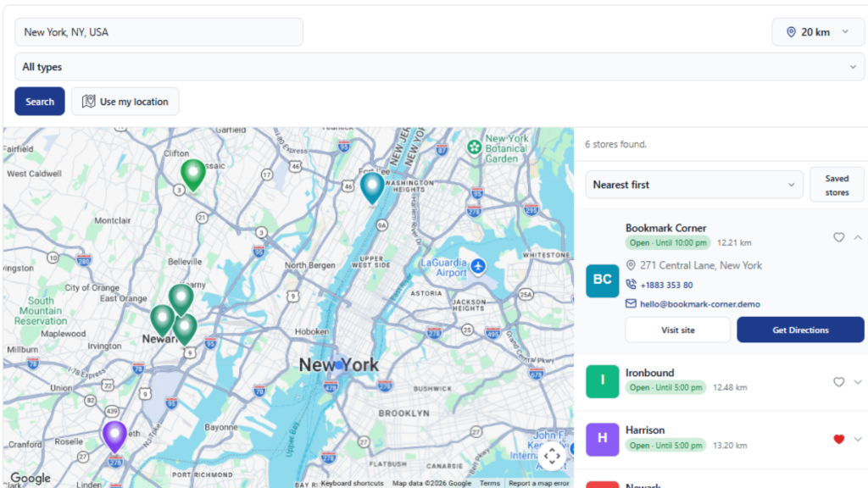
Task: Unfavorite Harrison using red heart
Action: tap(838, 440)
